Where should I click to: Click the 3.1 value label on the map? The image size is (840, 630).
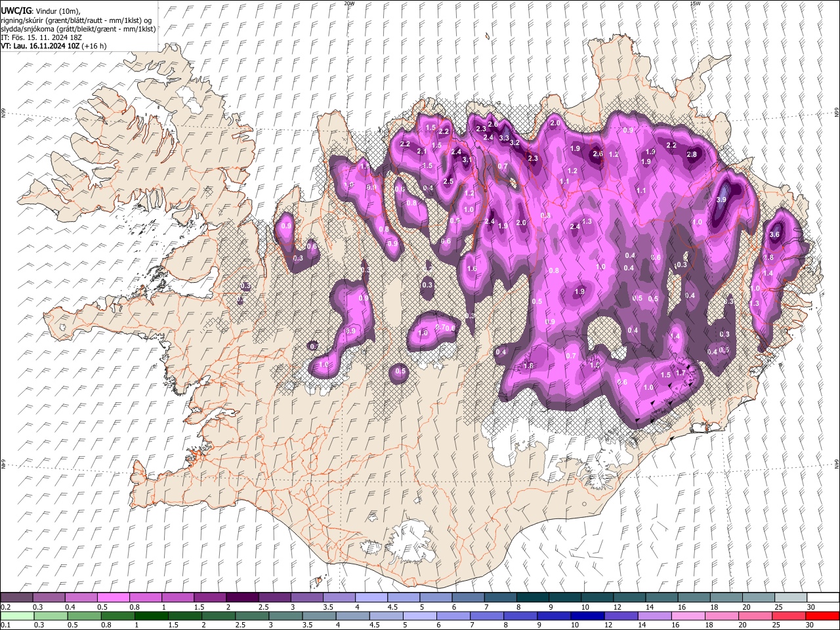467,159
